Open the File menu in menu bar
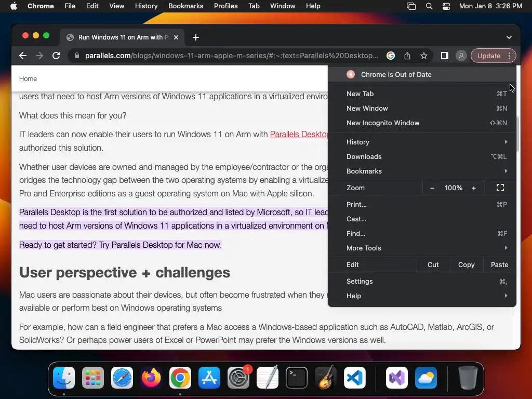 pos(70,6)
